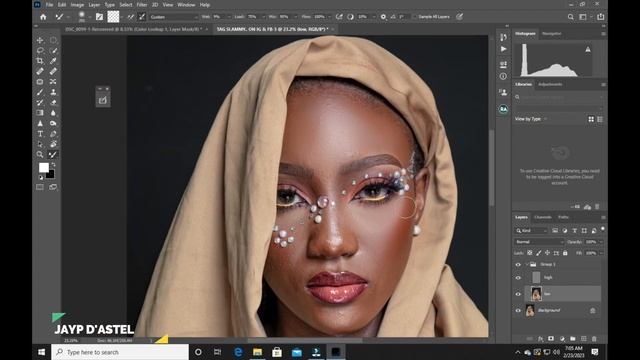This screenshot has width=640, height=360.
Task: Hide the Background layer
Action: pyautogui.click(x=518, y=311)
